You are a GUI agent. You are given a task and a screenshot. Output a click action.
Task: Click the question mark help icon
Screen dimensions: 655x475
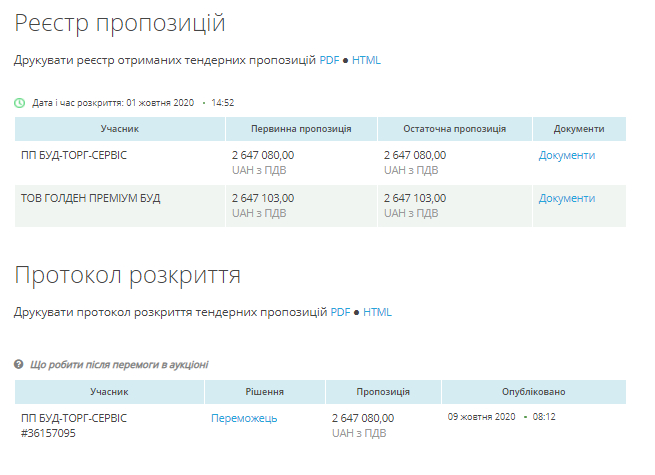point(19,365)
